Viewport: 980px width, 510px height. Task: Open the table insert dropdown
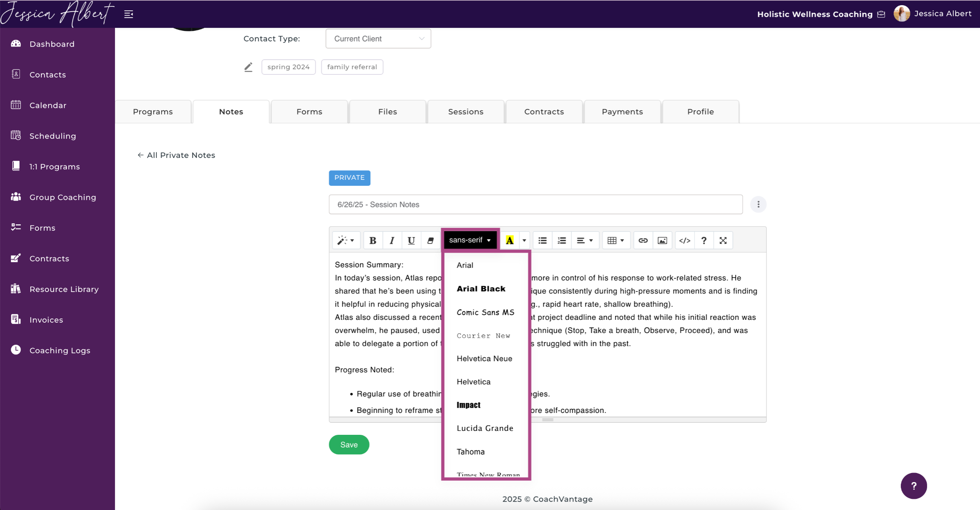pos(616,240)
